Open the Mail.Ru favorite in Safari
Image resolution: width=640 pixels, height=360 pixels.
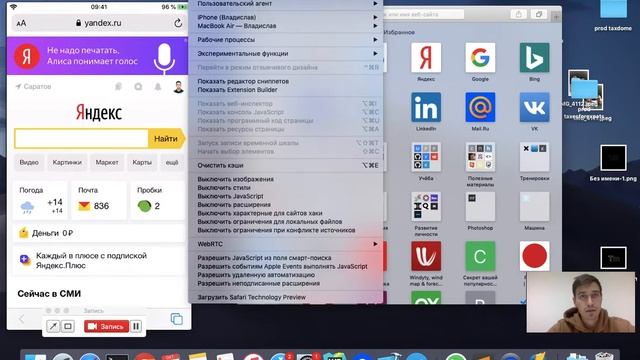pyautogui.click(x=480, y=107)
